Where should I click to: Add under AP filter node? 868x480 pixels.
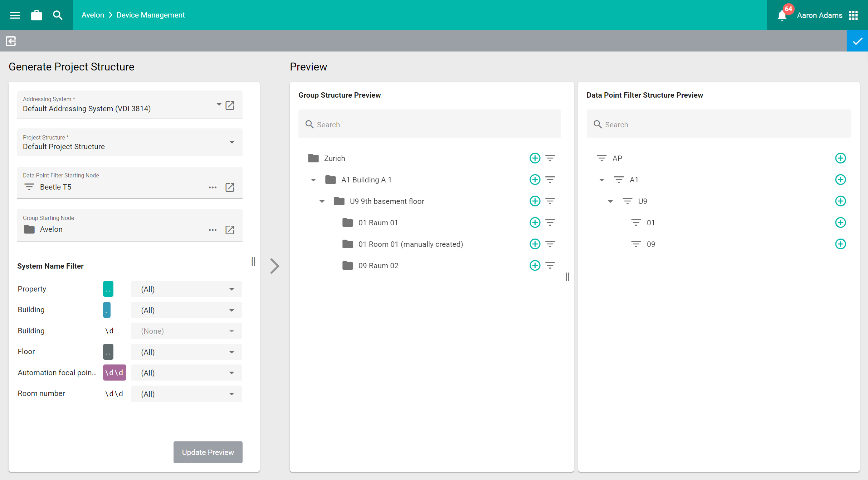(x=840, y=158)
